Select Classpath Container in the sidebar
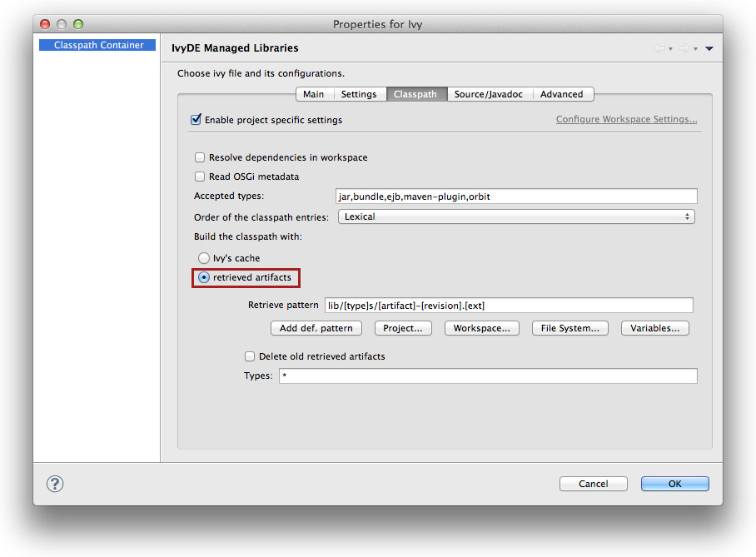 (x=98, y=45)
